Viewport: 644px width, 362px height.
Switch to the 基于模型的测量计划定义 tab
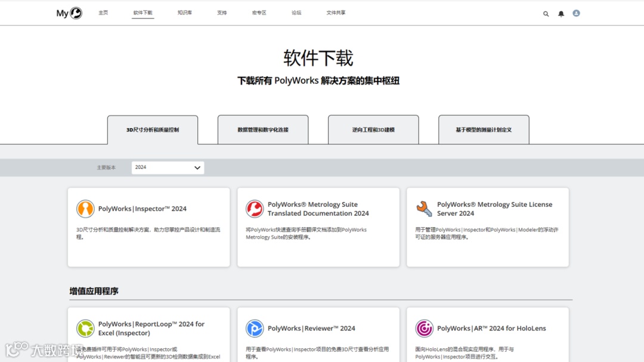point(484,130)
